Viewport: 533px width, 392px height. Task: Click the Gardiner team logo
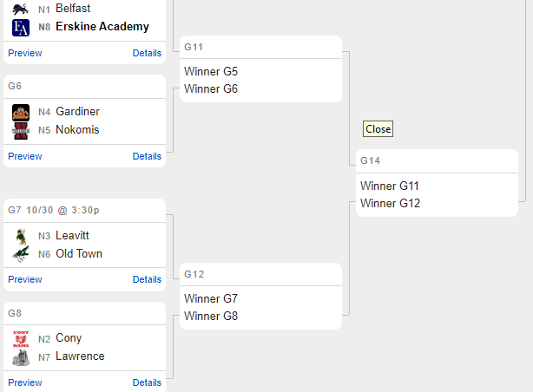[21, 112]
